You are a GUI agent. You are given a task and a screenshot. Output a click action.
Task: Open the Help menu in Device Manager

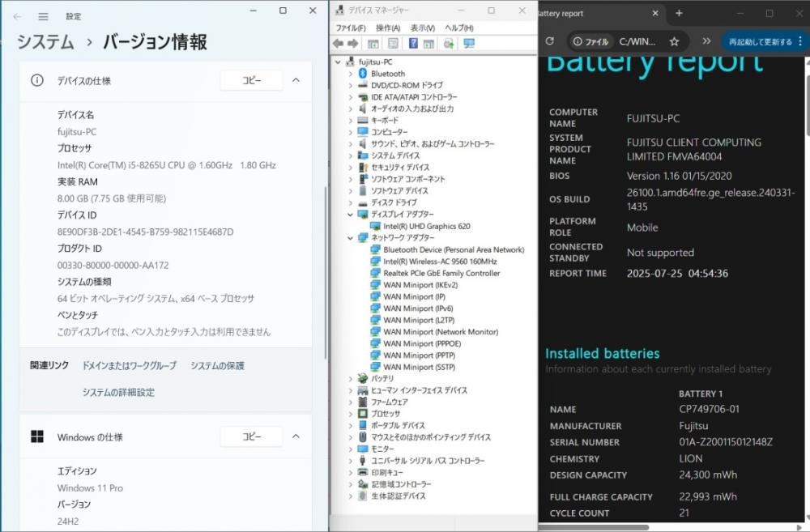[458, 28]
